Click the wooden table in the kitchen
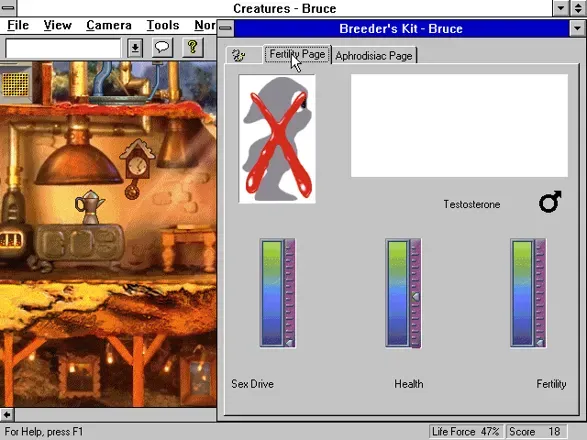This screenshot has width=587, height=440. [x=188, y=248]
